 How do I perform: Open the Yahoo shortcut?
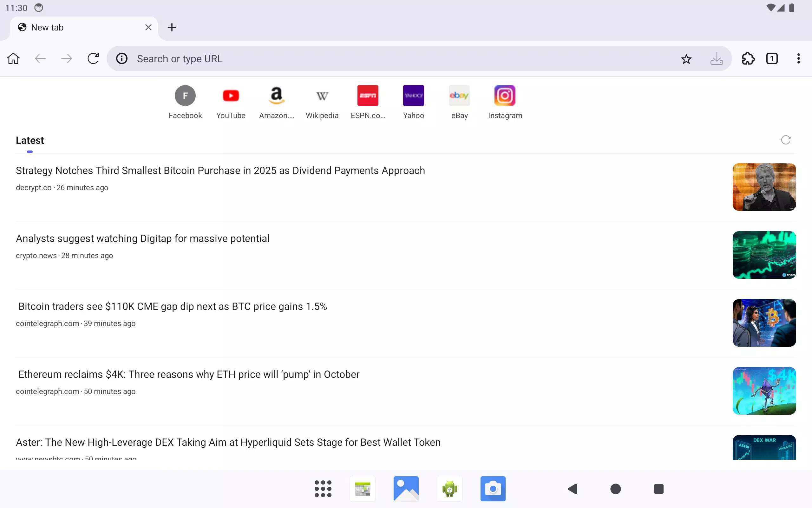tap(413, 103)
